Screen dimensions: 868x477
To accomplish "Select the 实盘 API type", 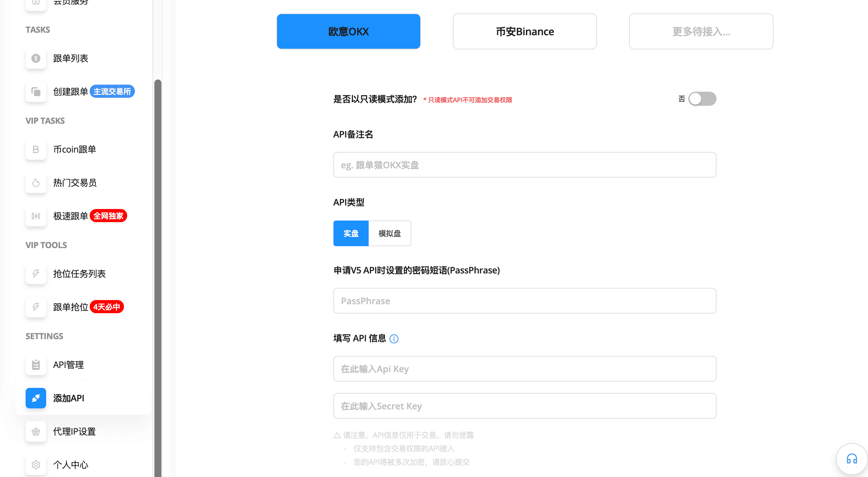I will tap(351, 233).
